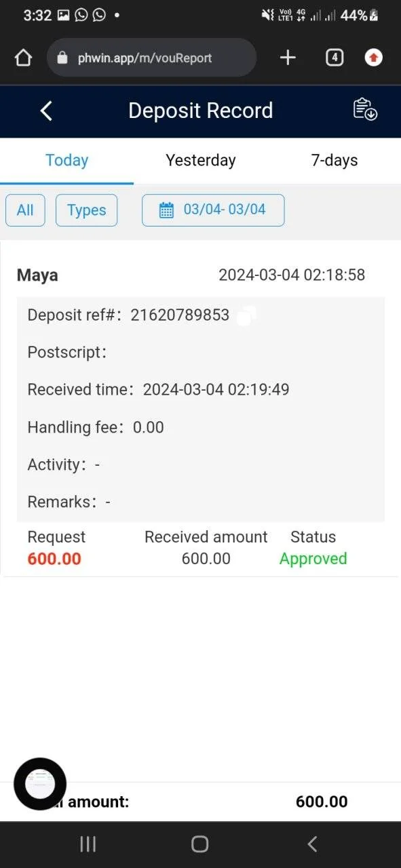Open the Types filter dropdown

tap(86, 210)
